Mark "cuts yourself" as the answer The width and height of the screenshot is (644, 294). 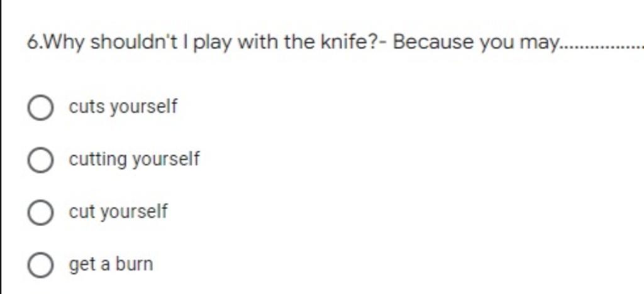coord(40,107)
